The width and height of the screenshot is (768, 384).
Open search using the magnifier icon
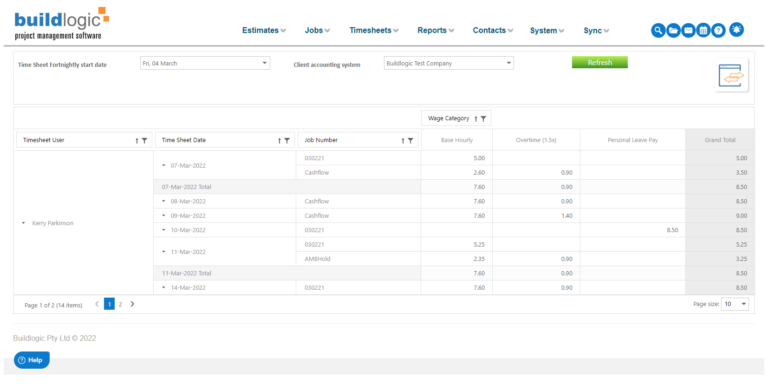point(658,30)
